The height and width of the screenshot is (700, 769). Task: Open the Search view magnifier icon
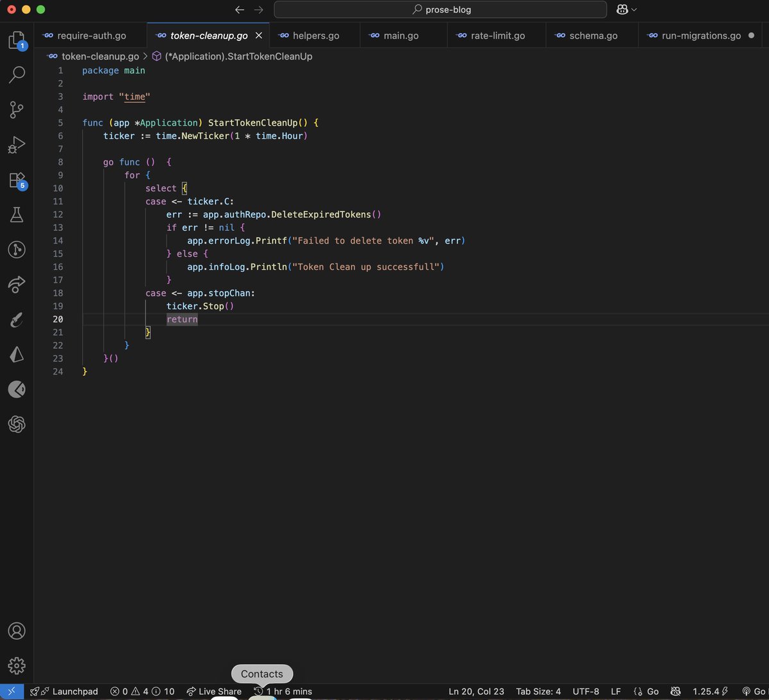point(17,75)
